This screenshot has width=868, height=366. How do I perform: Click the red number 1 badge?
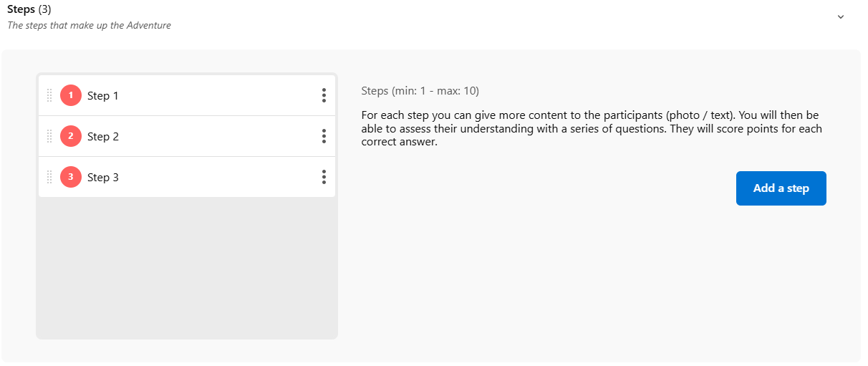(71, 95)
